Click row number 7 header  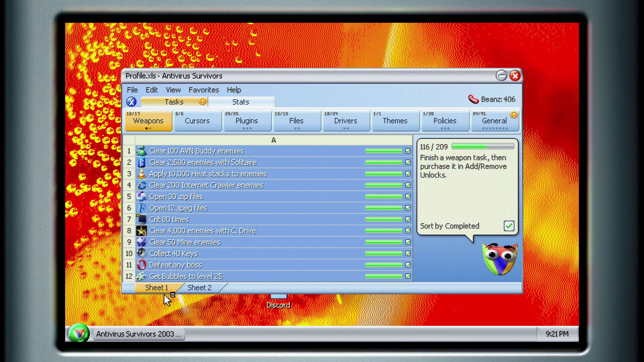[129, 219]
